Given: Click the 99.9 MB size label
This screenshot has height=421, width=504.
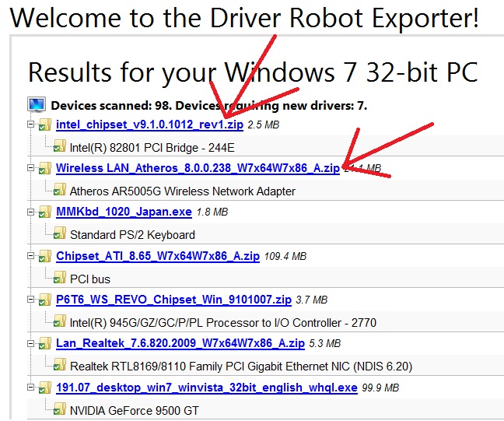Looking at the screenshot, I should (x=380, y=388).
